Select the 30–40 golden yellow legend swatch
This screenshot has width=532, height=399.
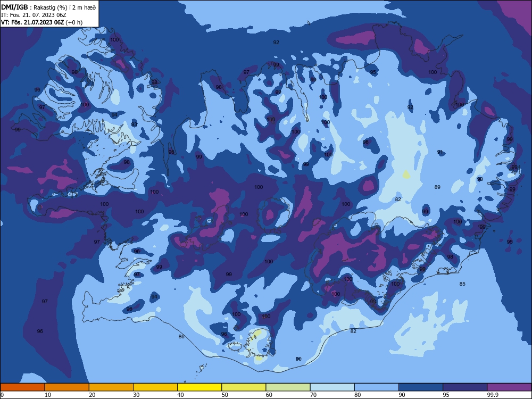pyautogui.click(x=155, y=387)
